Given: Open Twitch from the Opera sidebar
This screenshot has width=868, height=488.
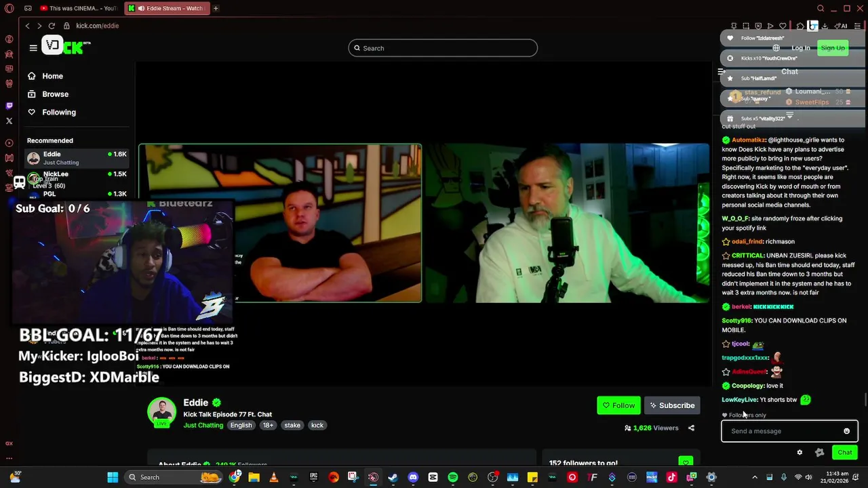Looking at the screenshot, I should tap(9, 106).
